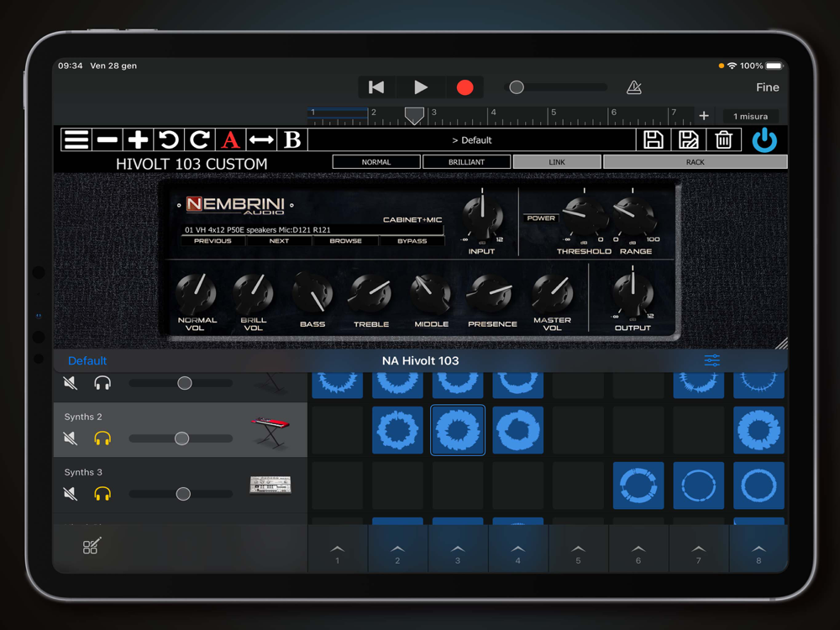The width and height of the screenshot is (840, 630).
Task: Trigger column 2 with its chevron
Action: [x=397, y=549]
